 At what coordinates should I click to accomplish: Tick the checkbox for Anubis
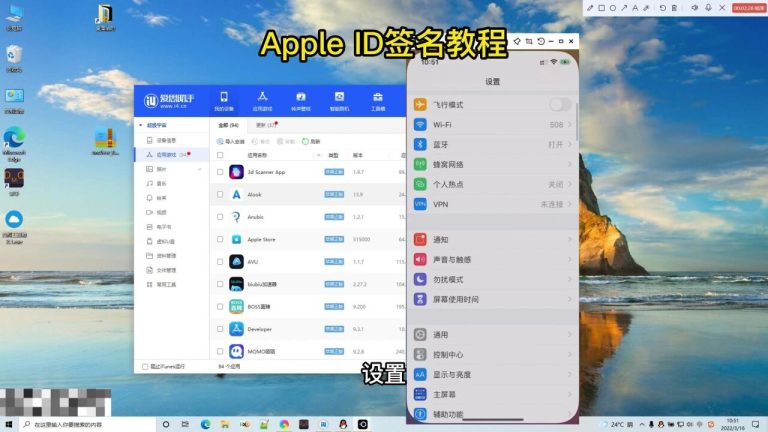coord(220,217)
